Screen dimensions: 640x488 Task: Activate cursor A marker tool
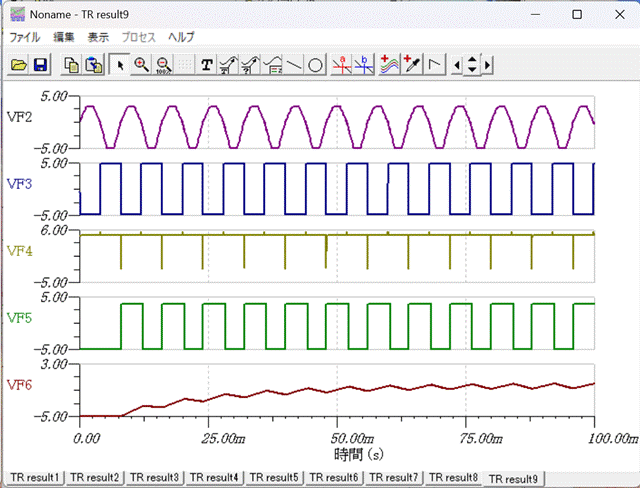[x=342, y=65]
